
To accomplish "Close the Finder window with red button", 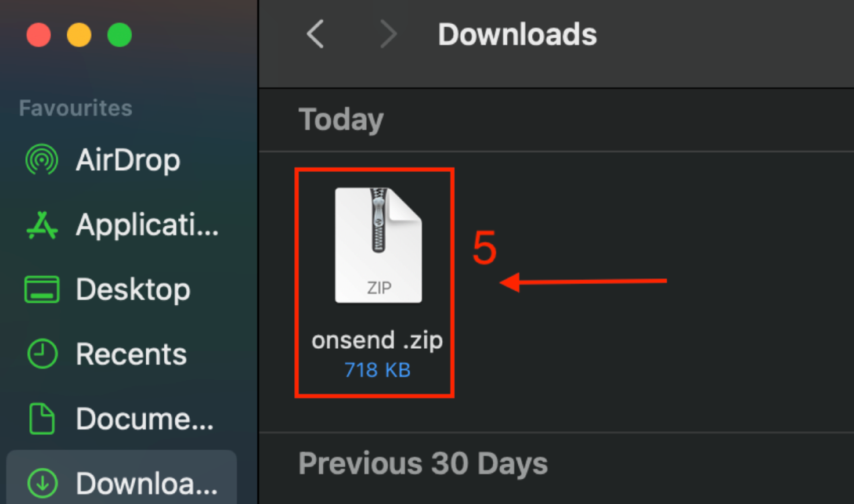I will pyautogui.click(x=39, y=35).
